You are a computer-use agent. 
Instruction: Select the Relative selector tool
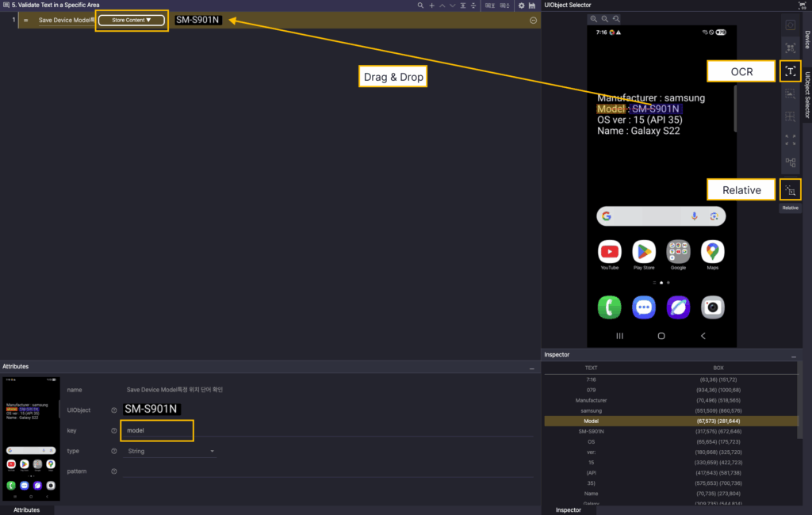pos(790,190)
